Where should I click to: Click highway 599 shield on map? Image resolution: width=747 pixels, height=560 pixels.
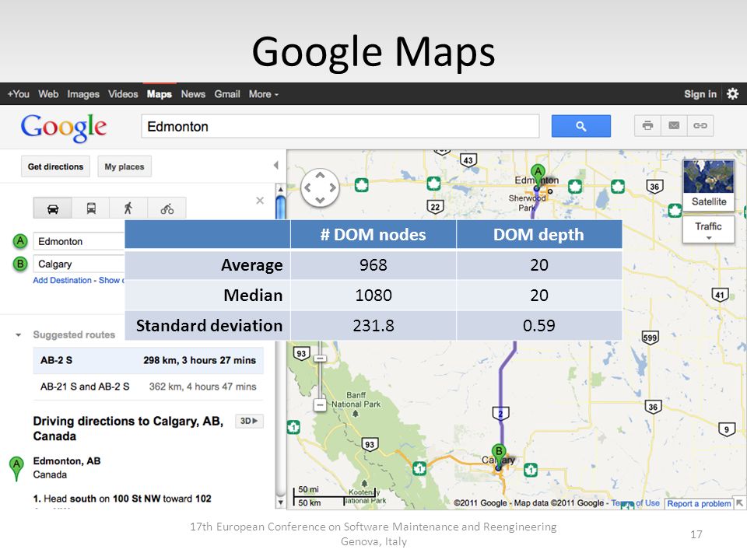pos(650,338)
